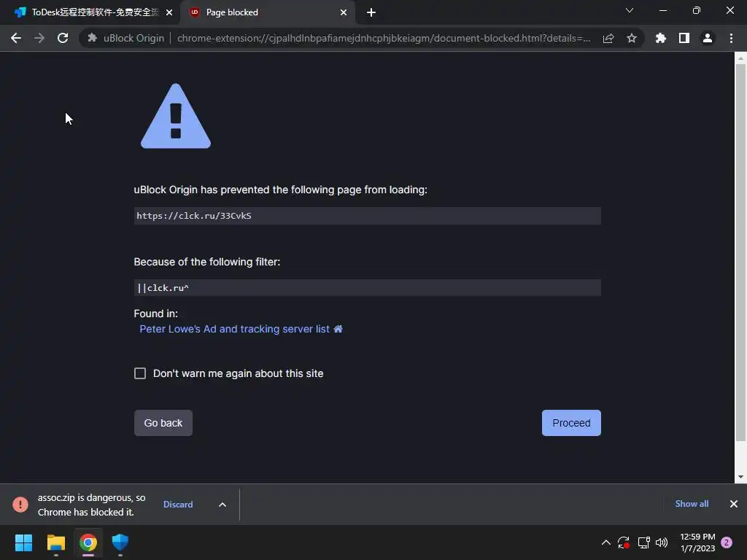Expand assoc.zip download options chevron
This screenshot has height=560, width=747.
(222, 505)
